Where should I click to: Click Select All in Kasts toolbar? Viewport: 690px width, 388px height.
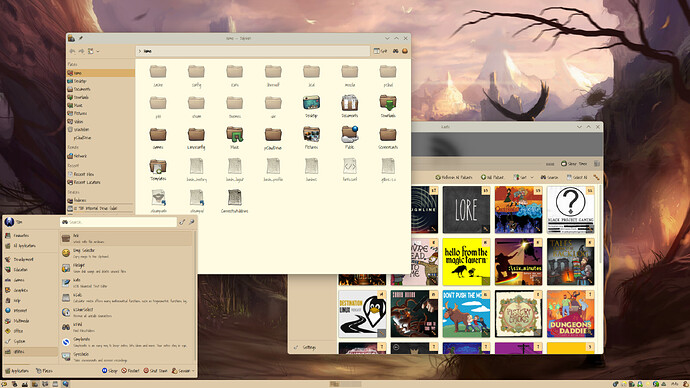[x=577, y=177]
